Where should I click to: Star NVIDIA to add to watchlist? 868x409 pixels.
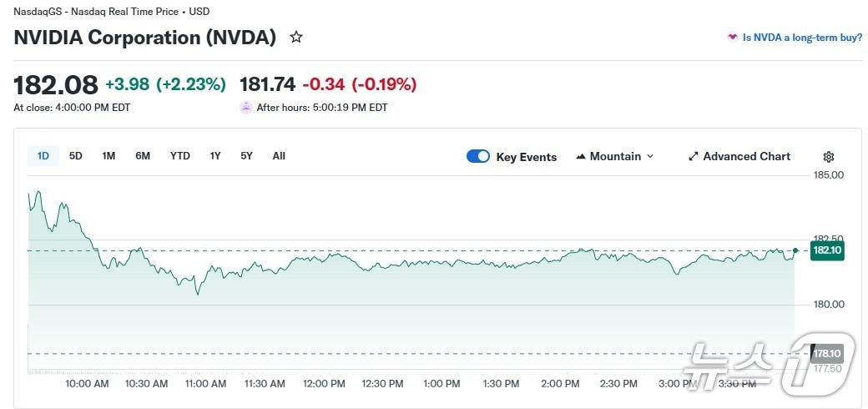click(x=296, y=38)
